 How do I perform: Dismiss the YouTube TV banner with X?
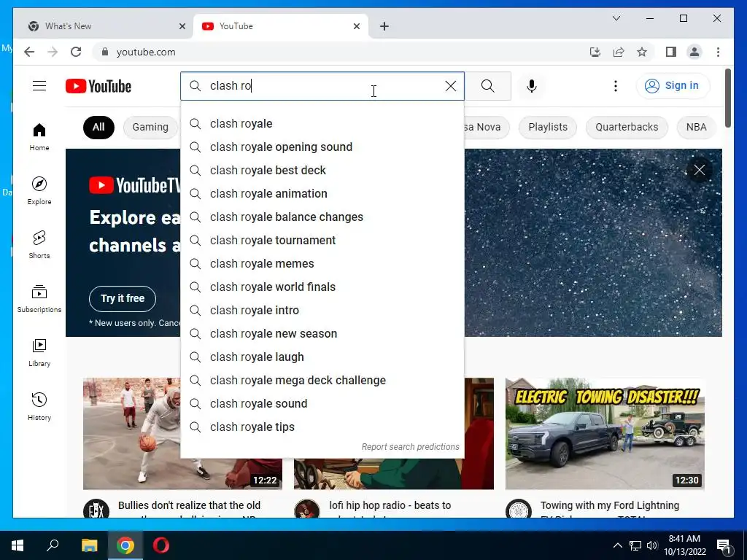pos(699,170)
